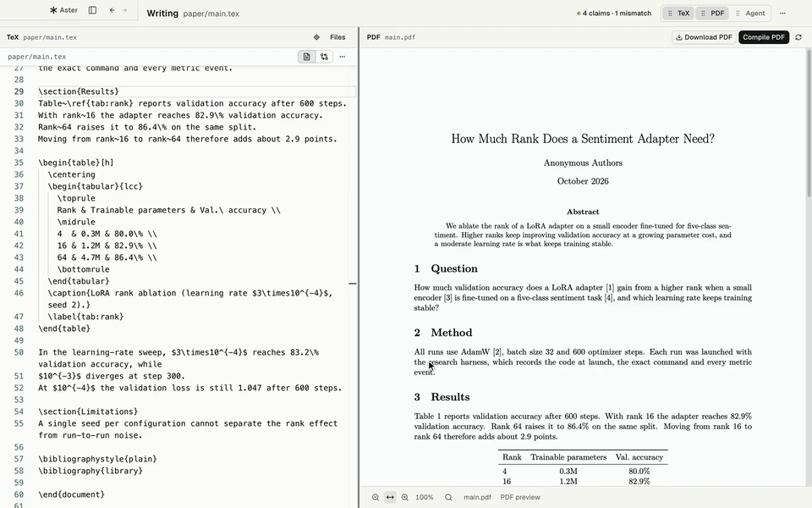This screenshot has width=812, height=508.
Task: Click the Download PDF button
Action: pyautogui.click(x=704, y=37)
